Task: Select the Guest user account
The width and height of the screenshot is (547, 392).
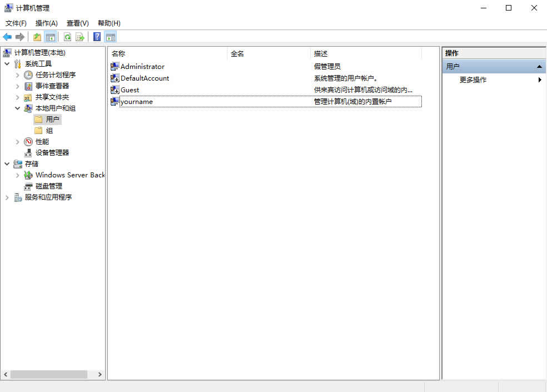Action: tap(130, 90)
